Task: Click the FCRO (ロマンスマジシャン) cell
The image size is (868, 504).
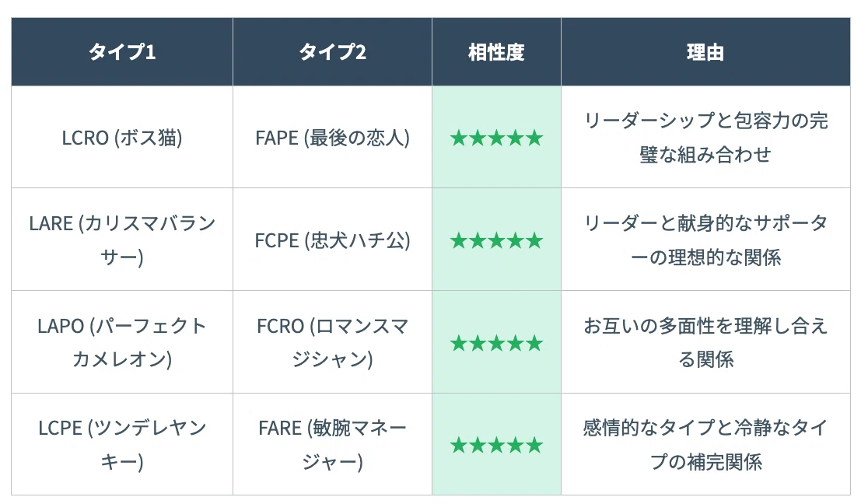Action: tap(332, 342)
